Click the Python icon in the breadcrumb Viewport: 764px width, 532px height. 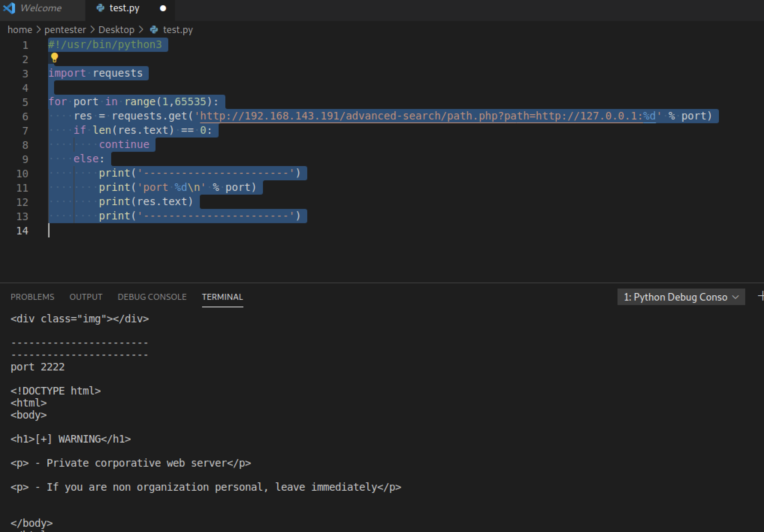154,30
